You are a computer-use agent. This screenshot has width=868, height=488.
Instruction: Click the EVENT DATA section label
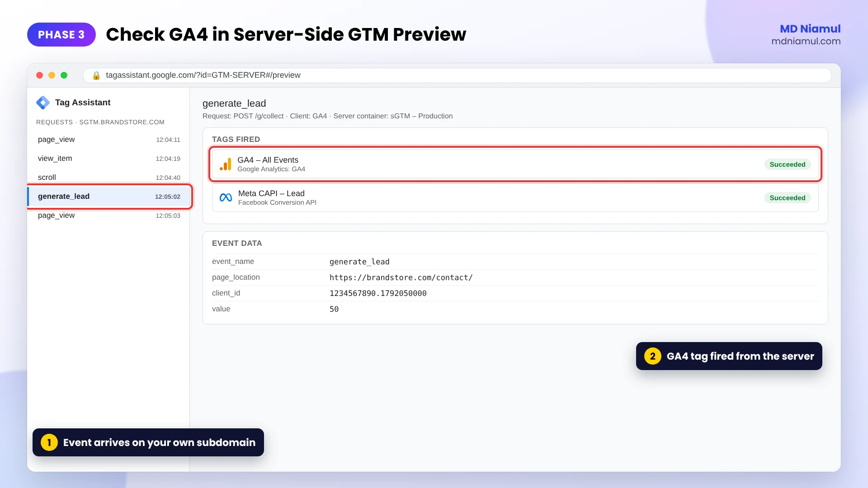coord(237,244)
